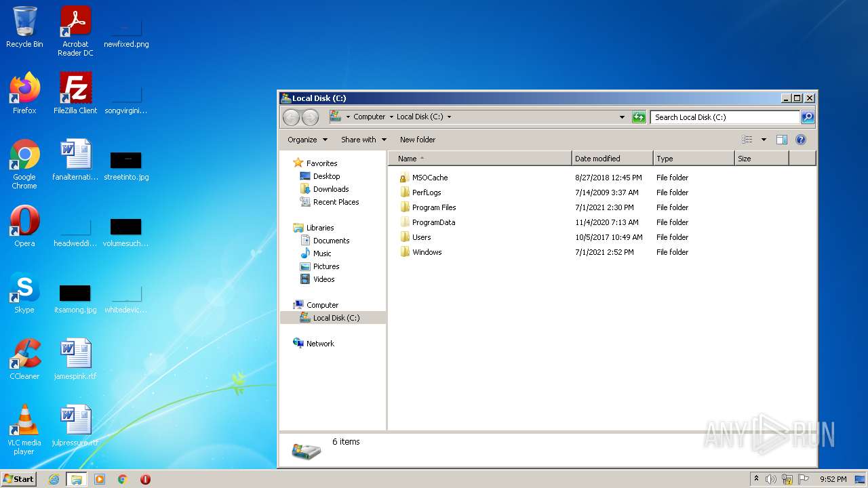Click the Search Local Disk (C:) field

pyautogui.click(x=725, y=117)
